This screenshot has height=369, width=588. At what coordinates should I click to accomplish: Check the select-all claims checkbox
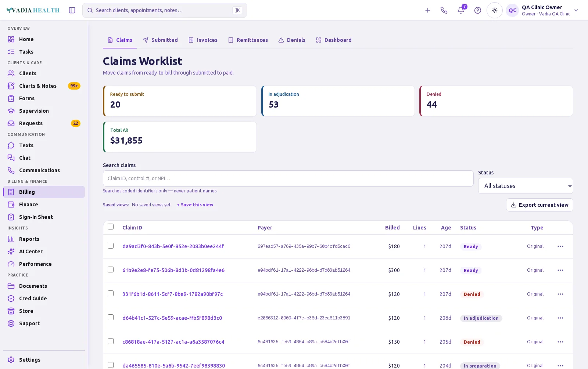click(x=111, y=227)
